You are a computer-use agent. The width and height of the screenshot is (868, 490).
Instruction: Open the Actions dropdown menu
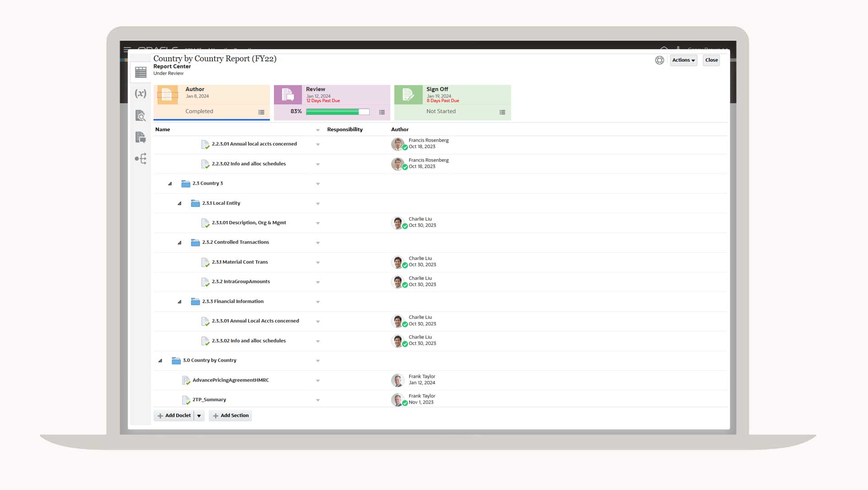click(683, 60)
